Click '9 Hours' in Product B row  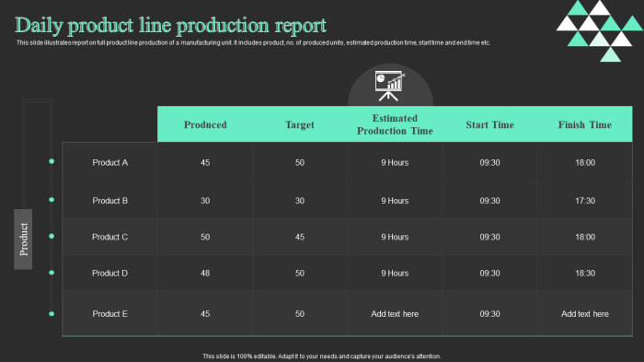[395, 201]
